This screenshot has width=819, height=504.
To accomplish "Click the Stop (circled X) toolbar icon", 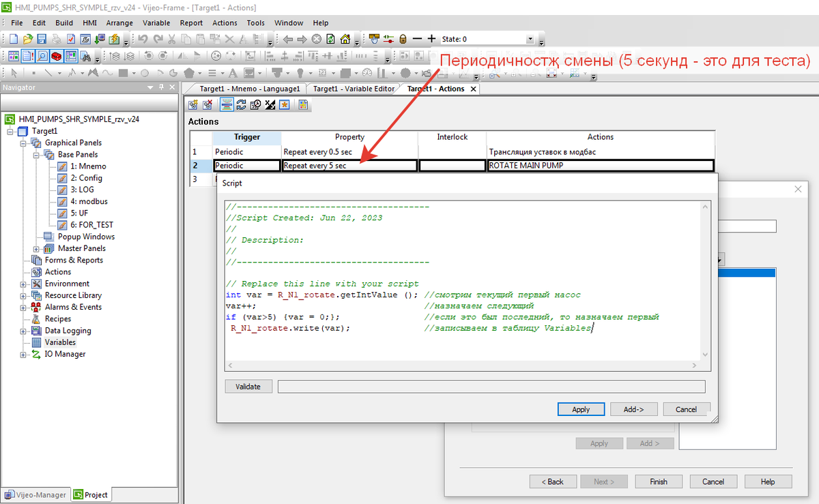I will 316,39.
